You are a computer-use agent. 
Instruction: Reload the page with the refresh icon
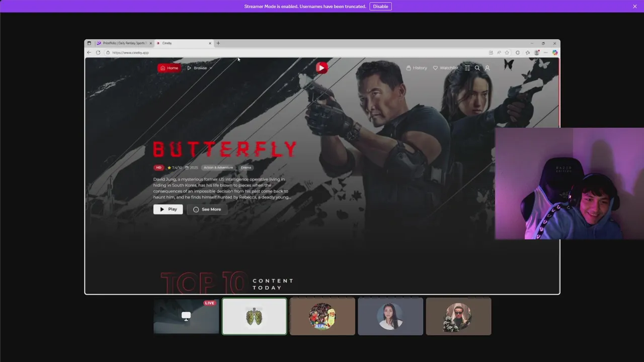coord(98,52)
